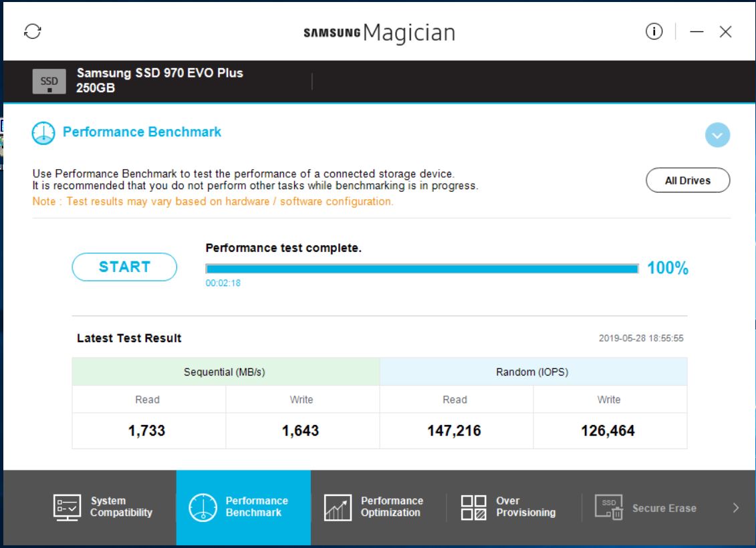Click the Sequential (MB/s) column header
The image size is (756, 548).
[x=226, y=372]
